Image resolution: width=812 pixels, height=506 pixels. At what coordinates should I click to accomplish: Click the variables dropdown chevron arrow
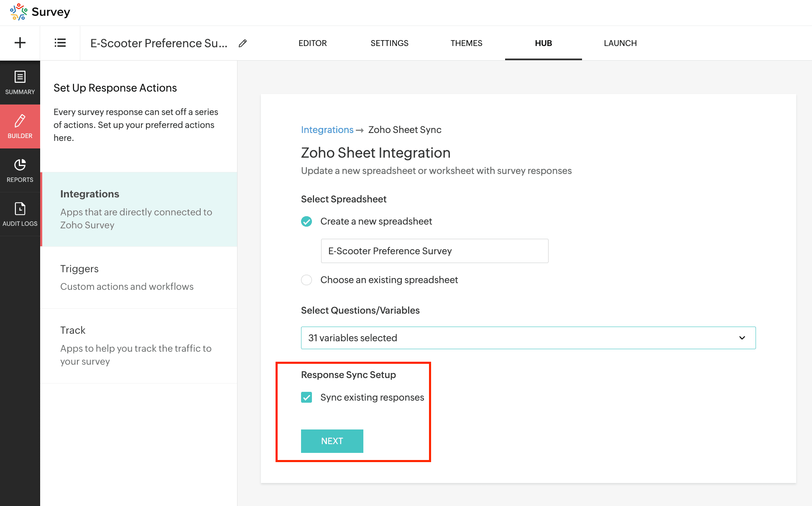click(x=742, y=338)
